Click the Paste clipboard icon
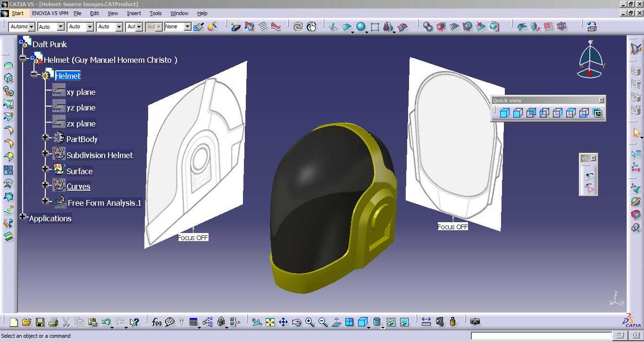644x342 pixels. coord(92,322)
